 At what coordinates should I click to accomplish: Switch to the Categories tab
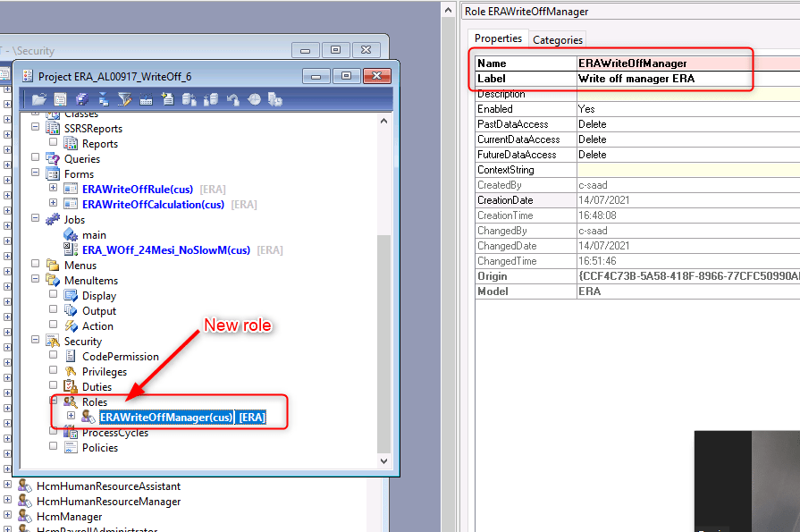pyautogui.click(x=558, y=39)
